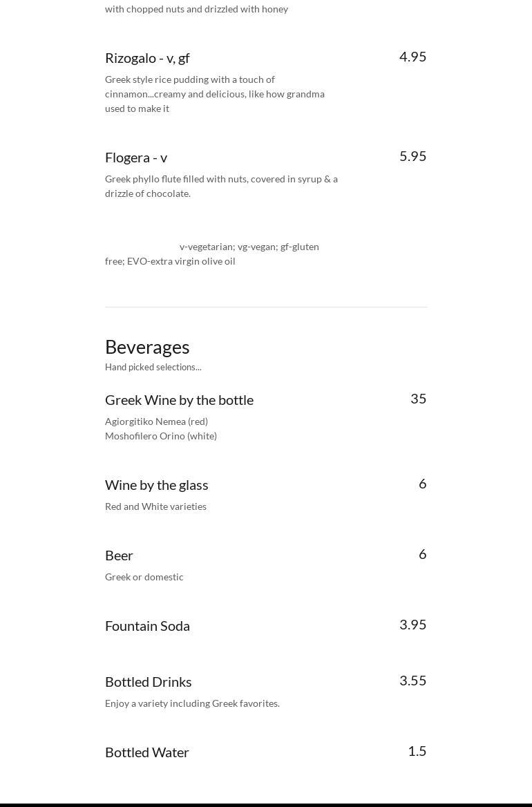Click the Rizogalo 4.95 price
Image resolution: width=532 pixels, height=807 pixels.
coord(412,57)
